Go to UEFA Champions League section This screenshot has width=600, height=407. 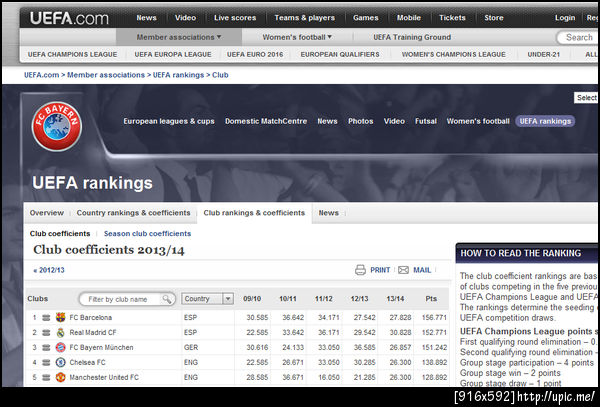point(72,54)
